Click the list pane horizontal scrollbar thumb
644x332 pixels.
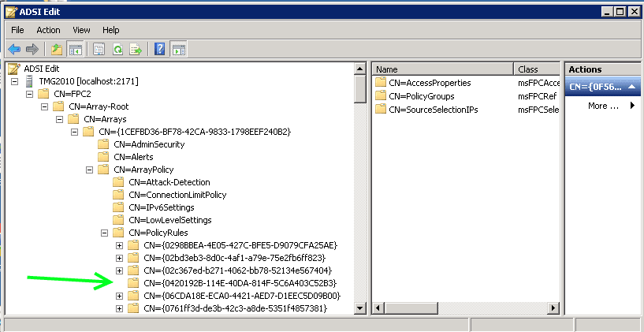411,308
